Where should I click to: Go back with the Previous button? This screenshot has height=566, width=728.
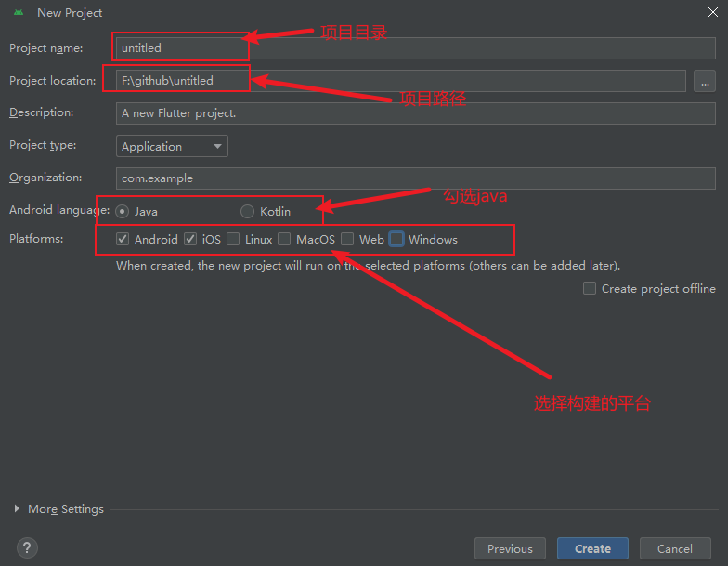pyautogui.click(x=510, y=548)
